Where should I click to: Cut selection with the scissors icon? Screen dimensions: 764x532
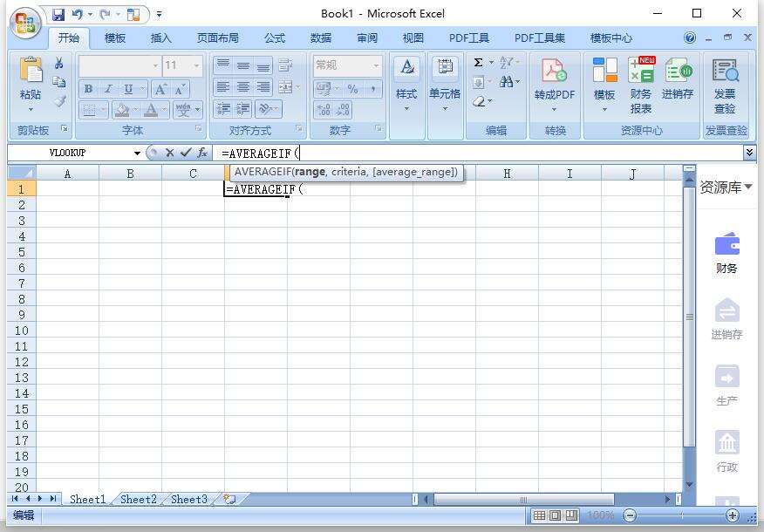pyautogui.click(x=59, y=63)
